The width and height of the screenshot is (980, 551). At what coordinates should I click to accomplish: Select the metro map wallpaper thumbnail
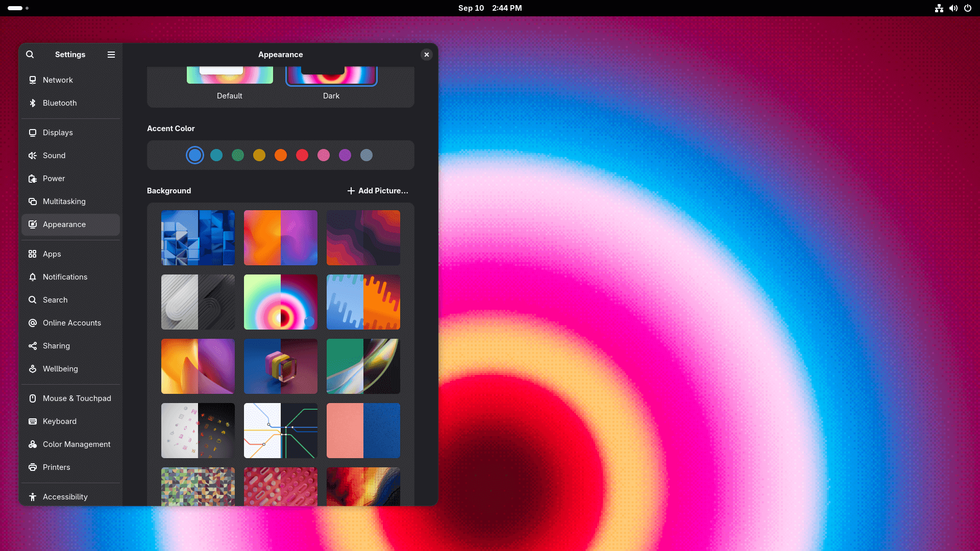pyautogui.click(x=280, y=431)
